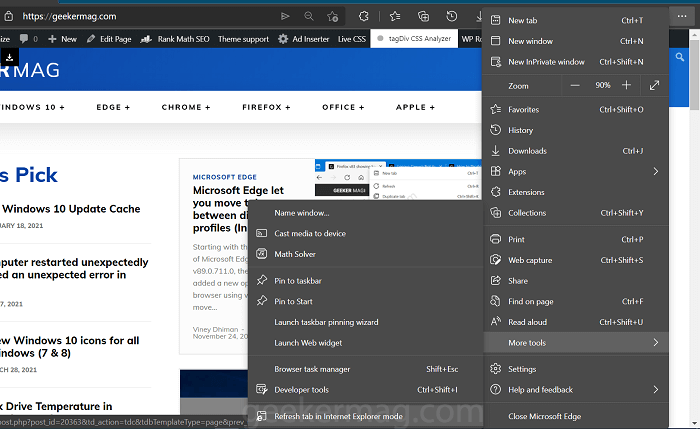
Task: Enter full screen via zoom expand arrow
Action: click(654, 85)
